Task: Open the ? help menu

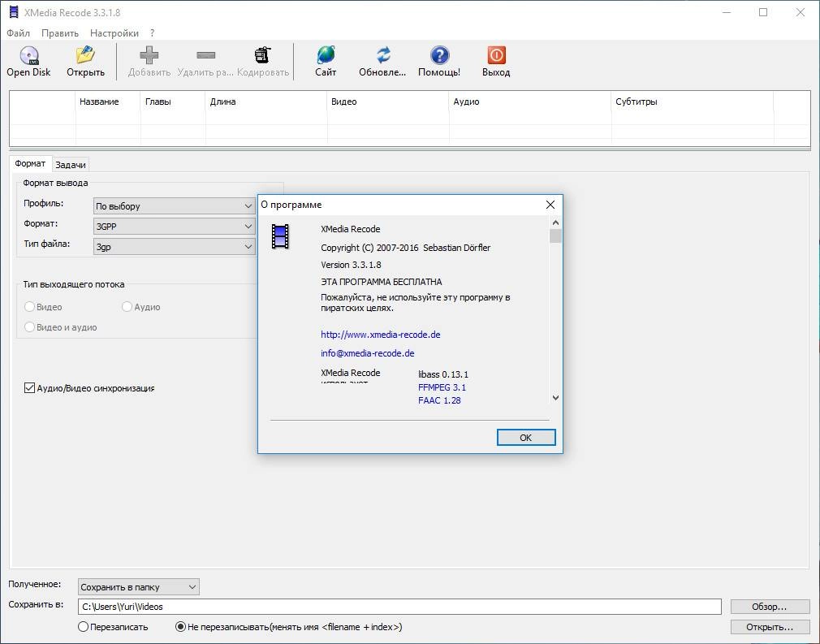Action: (152, 33)
